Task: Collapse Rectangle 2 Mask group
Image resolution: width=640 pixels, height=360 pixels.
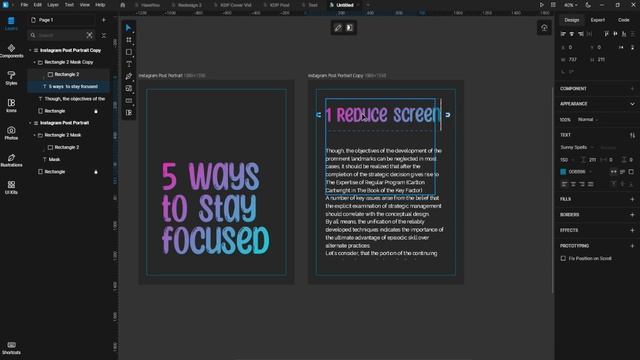Action: point(35,135)
